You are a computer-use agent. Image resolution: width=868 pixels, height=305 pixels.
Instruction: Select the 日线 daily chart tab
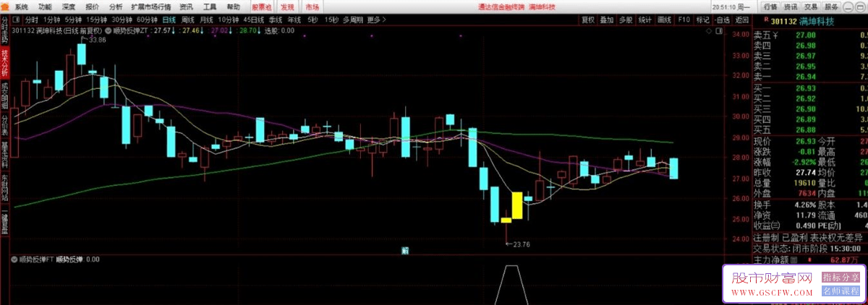[x=169, y=20]
